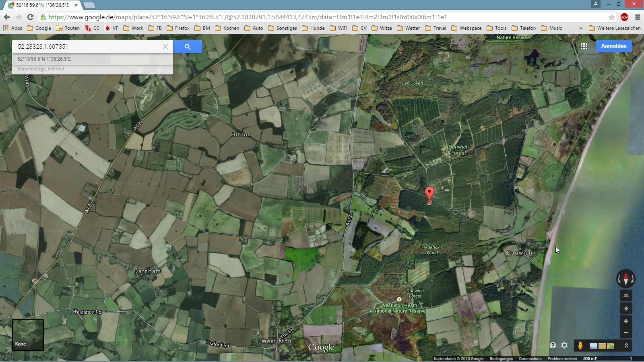Open the Google bookmarks folder
This screenshot has width=644, height=362.
point(39,28)
